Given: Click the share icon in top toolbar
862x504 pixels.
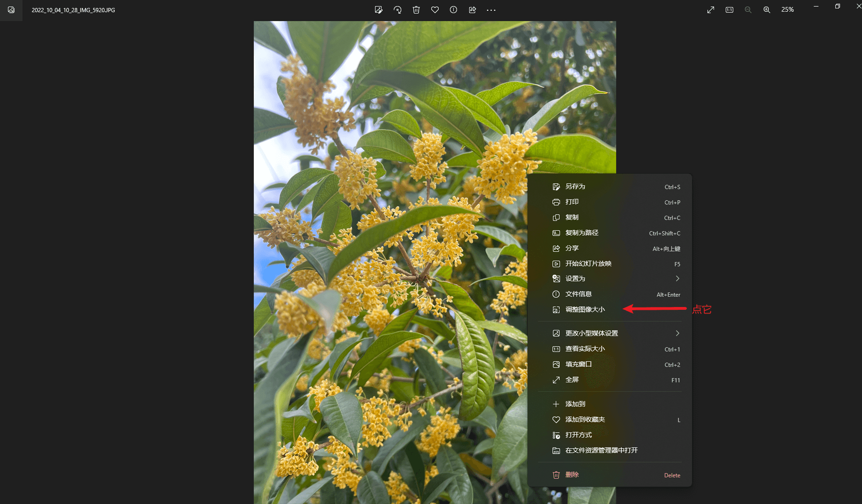Looking at the screenshot, I should [x=472, y=10].
